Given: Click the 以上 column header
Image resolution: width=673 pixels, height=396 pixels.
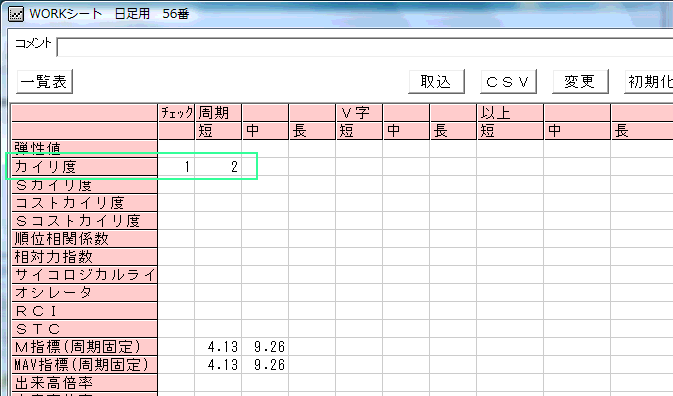Looking at the screenshot, I should tap(510, 113).
